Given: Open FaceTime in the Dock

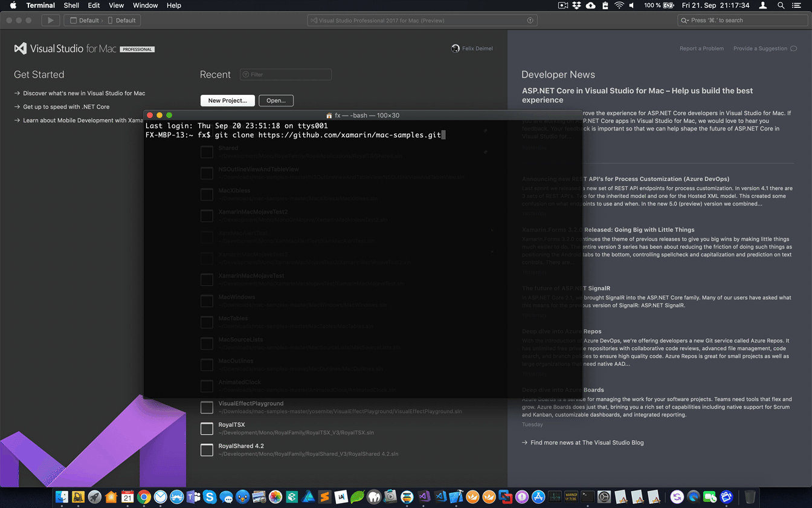Looking at the screenshot, I should (x=709, y=497).
